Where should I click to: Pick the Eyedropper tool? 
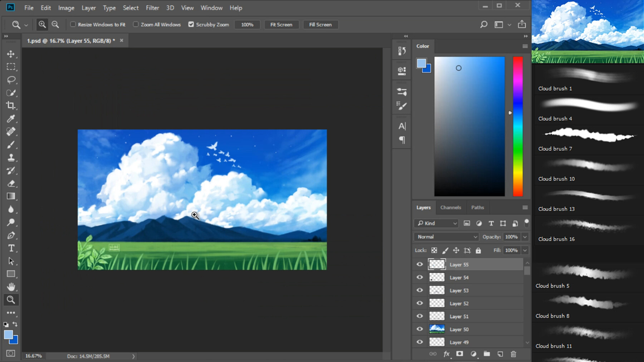[11, 119]
